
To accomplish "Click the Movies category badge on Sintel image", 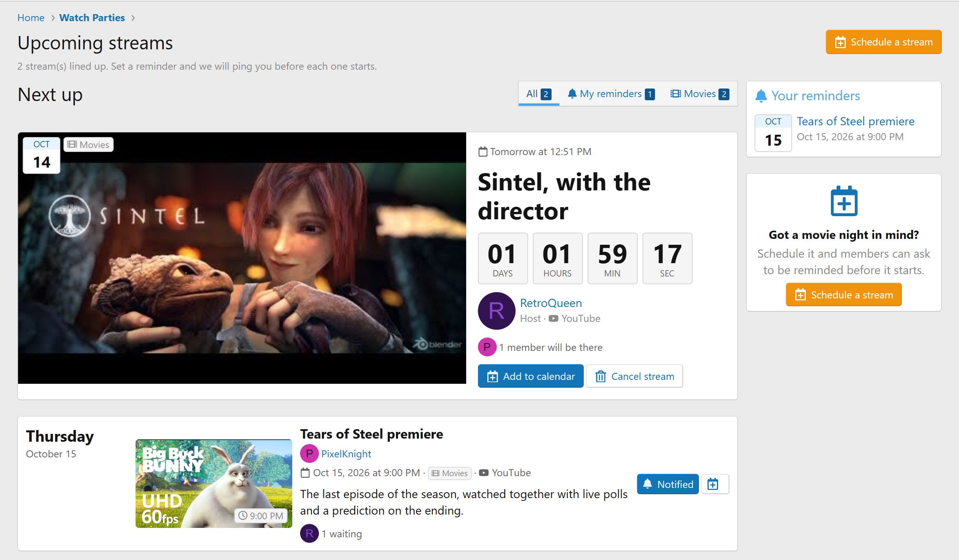I will coord(89,145).
